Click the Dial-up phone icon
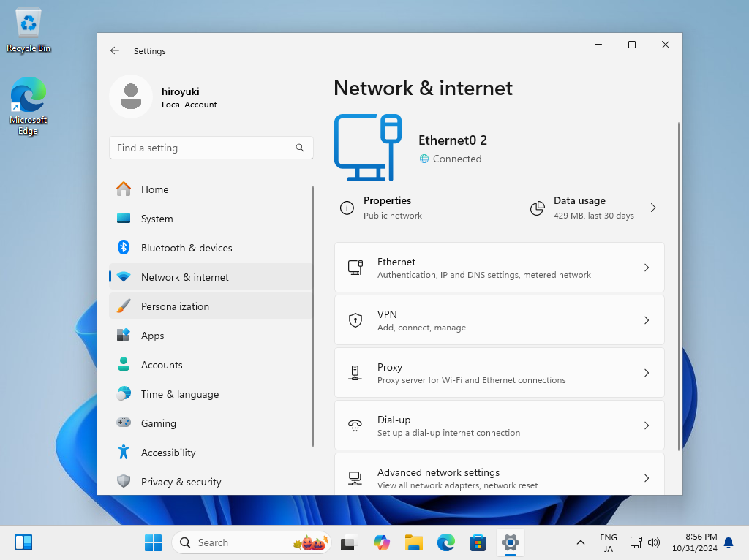Viewport: 749px width, 560px height. 355,425
